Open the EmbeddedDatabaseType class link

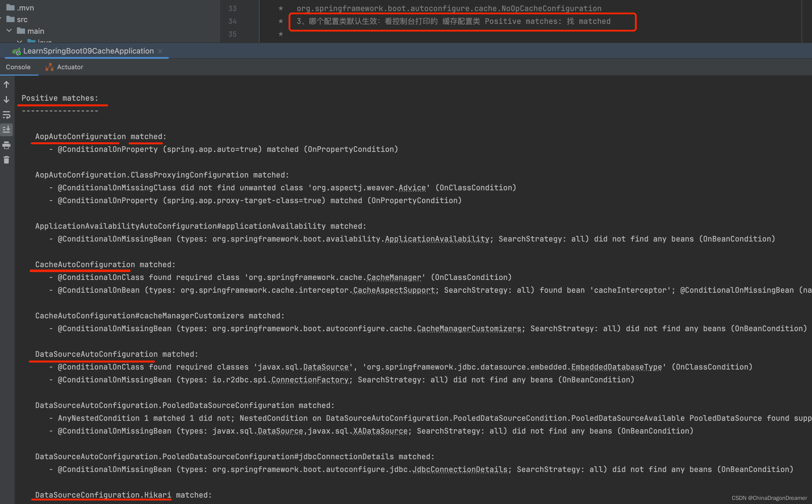pos(617,367)
